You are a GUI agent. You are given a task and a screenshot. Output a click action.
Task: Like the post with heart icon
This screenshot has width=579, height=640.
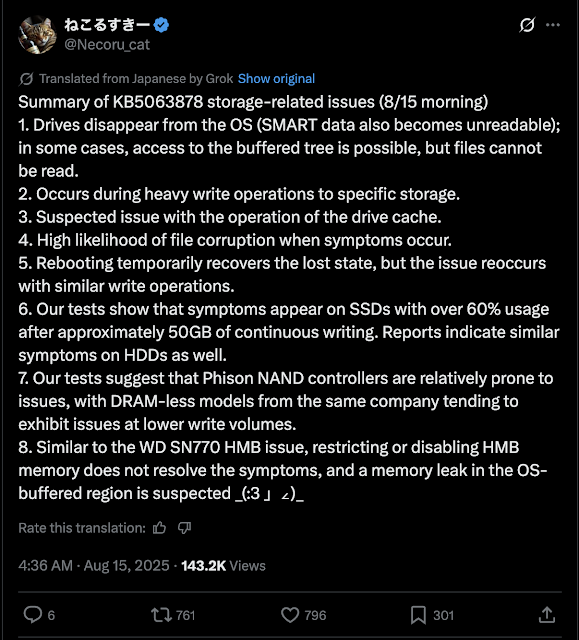(290, 615)
